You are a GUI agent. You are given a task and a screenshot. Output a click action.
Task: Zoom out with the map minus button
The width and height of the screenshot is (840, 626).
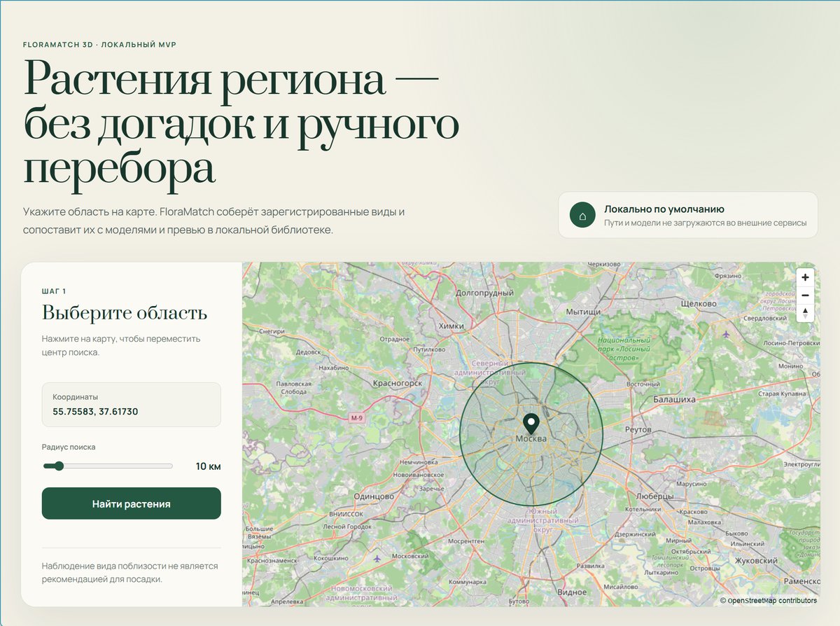click(805, 295)
